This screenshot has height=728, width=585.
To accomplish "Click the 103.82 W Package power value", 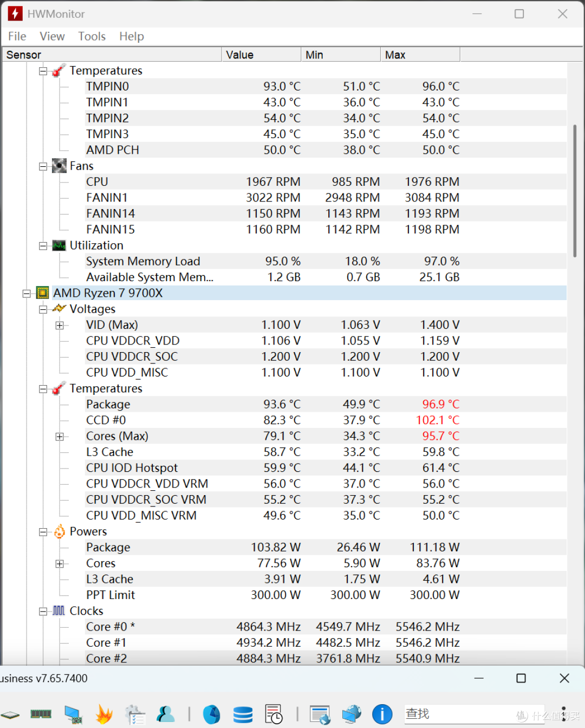I will [x=276, y=548].
